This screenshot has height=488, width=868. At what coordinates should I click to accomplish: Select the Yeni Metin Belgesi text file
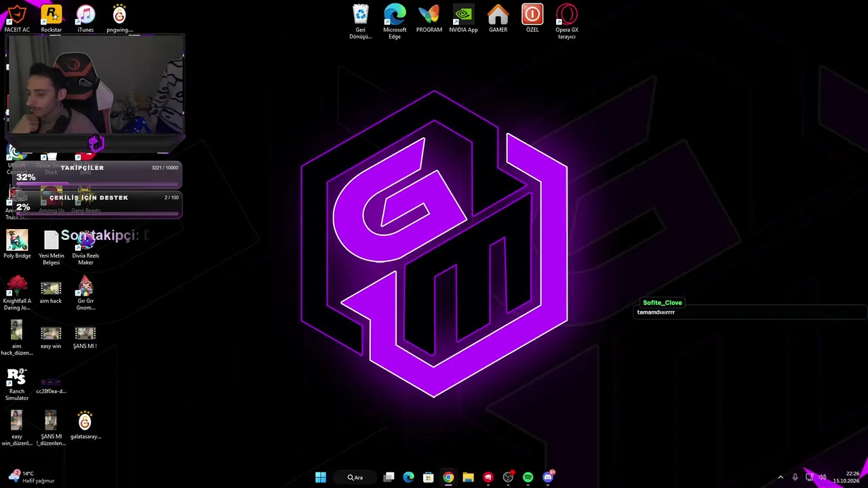51,248
